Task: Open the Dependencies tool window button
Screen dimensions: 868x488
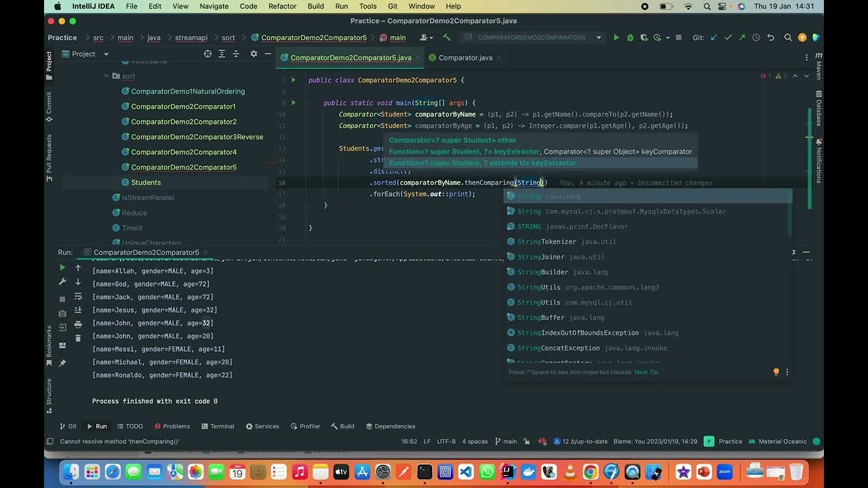Action: 390,426
